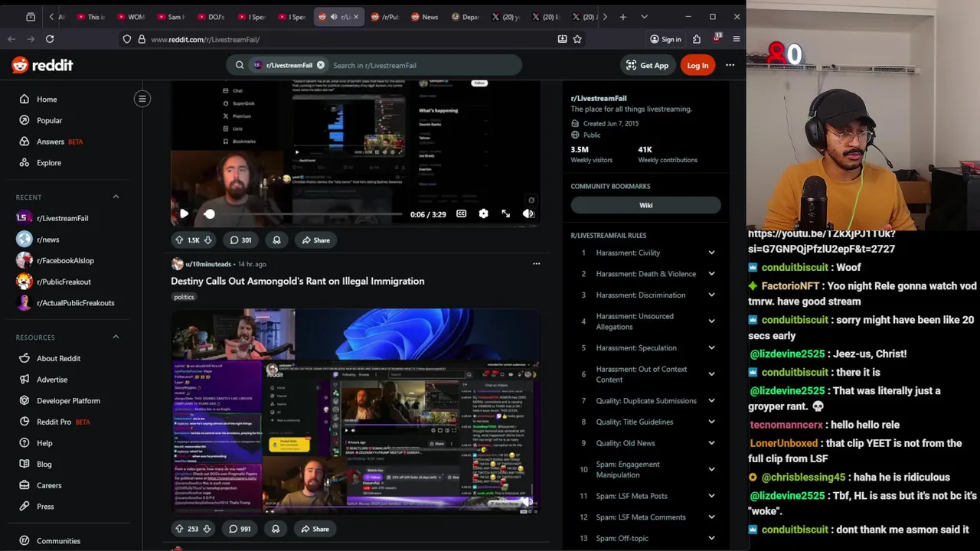Select the politics flair tag
The height and width of the screenshot is (551, 980).
click(x=184, y=297)
